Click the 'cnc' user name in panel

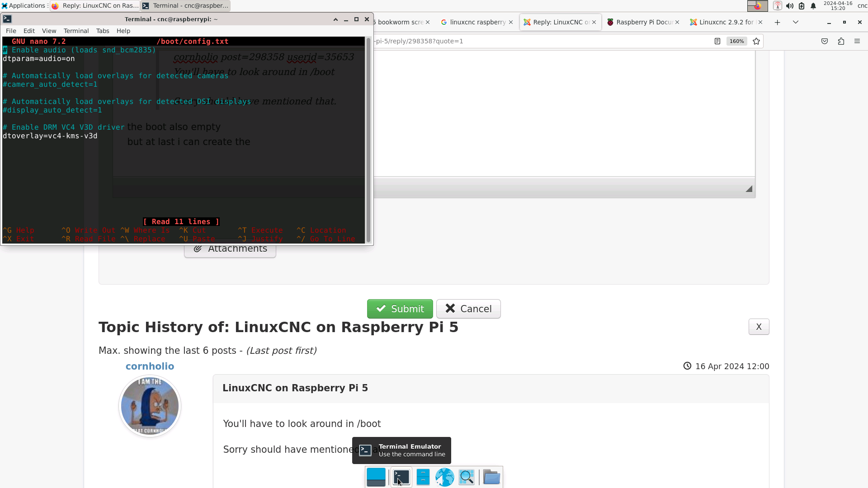tap(862, 6)
